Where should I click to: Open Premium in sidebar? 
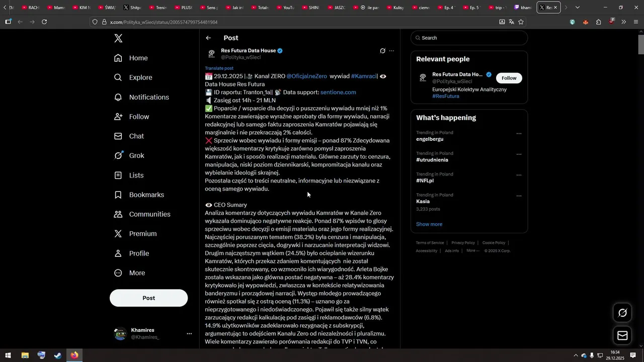[135, 234]
